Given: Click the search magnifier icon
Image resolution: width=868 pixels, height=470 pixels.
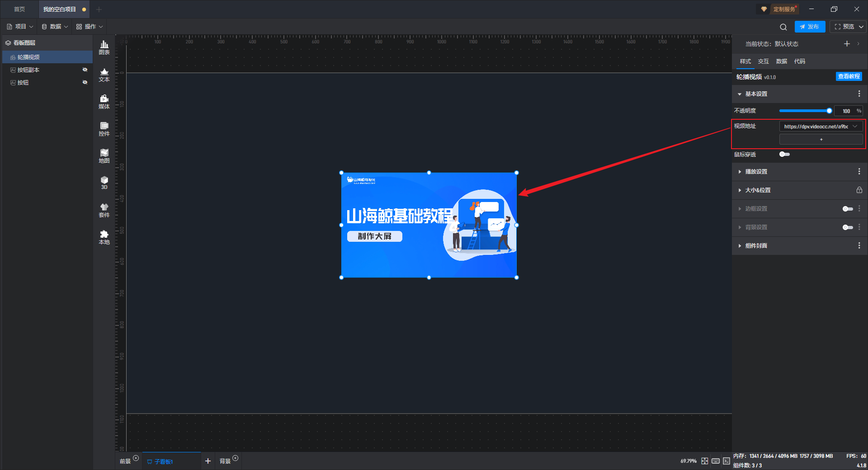Looking at the screenshot, I should click(783, 27).
